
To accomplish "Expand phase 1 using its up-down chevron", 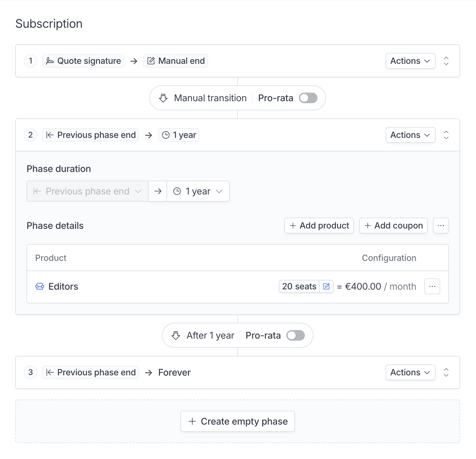I will [x=446, y=61].
